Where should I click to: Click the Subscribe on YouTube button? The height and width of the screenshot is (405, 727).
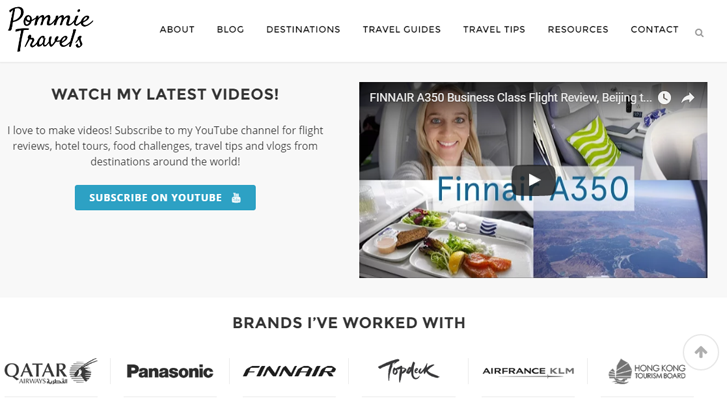click(165, 197)
